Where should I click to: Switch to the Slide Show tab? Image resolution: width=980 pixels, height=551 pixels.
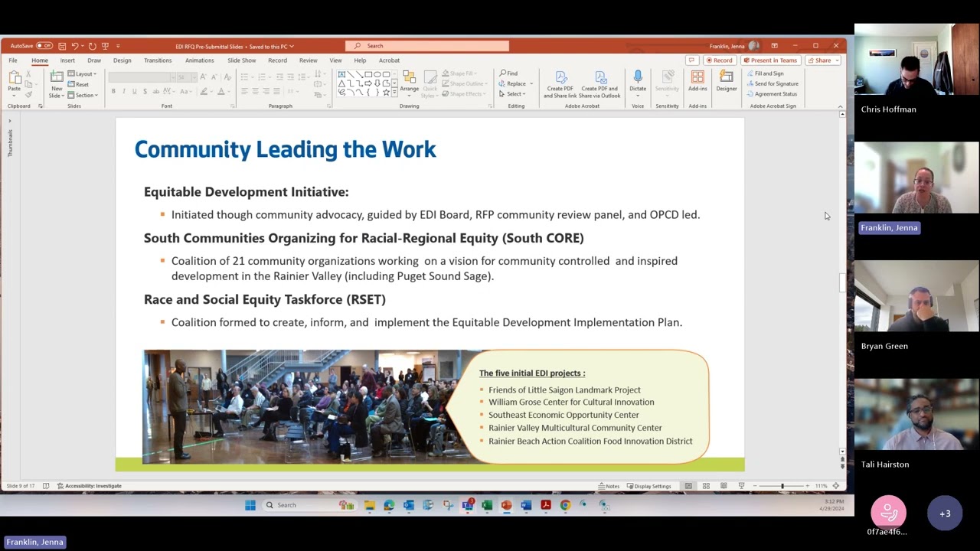241,60
